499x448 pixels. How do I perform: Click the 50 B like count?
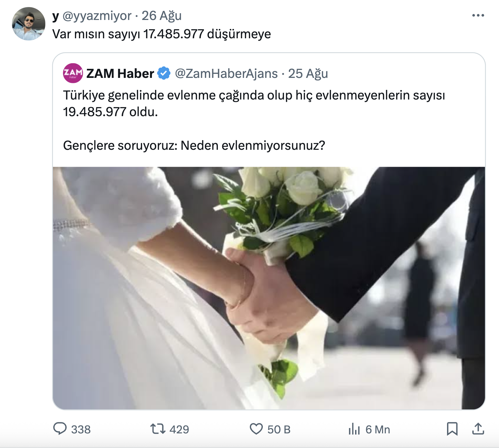tap(279, 429)
